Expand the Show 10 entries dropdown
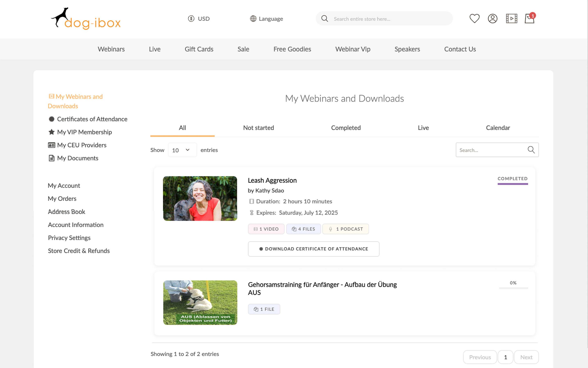The width and height of the screenshot is (588, 368). tap(182, 150)
